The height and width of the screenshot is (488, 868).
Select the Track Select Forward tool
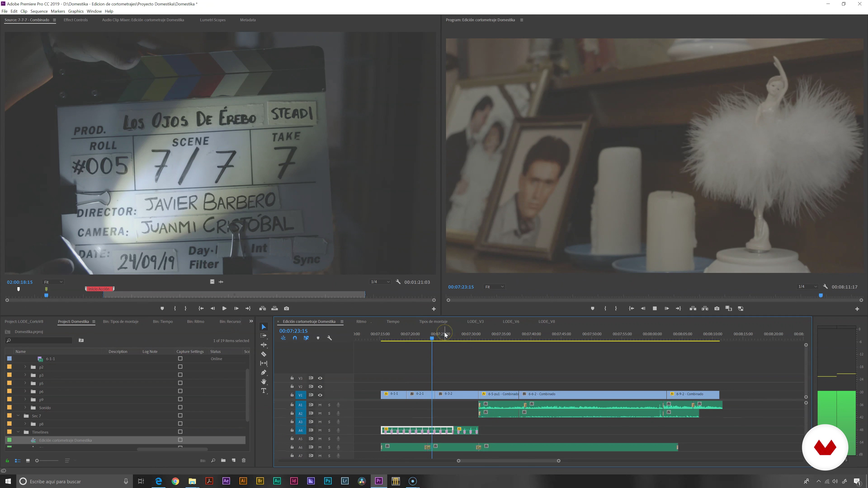264,336
